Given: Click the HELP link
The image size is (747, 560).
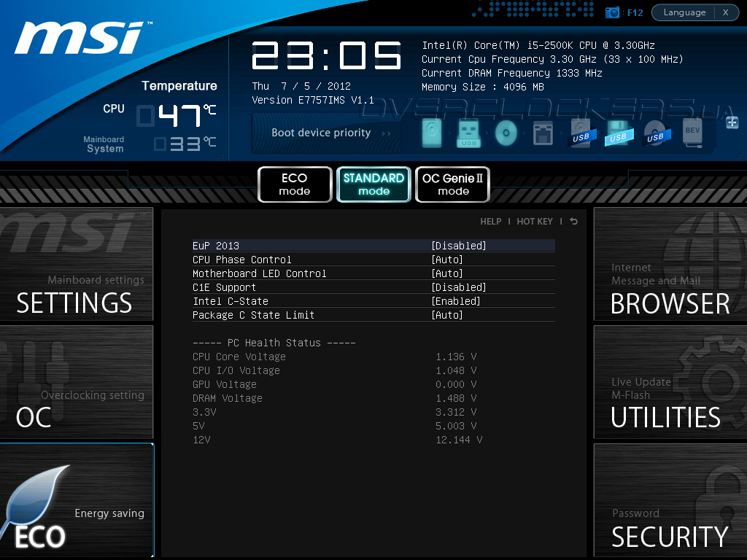Looking at the screenshot, I should click(x=491, y=222).
